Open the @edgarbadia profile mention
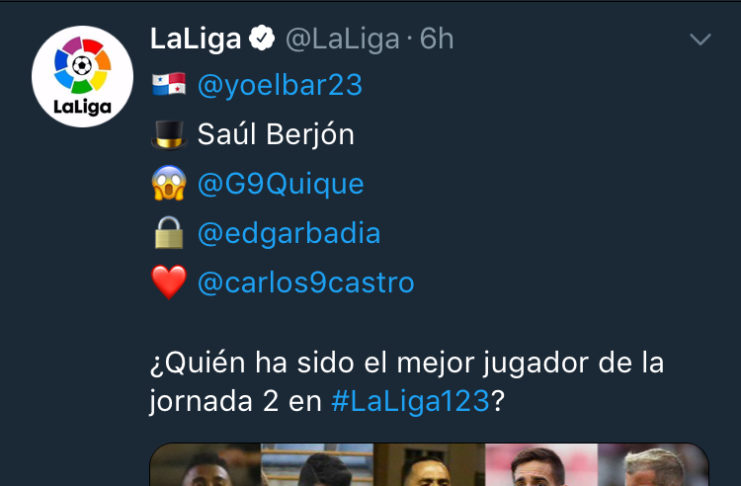 pyautogui.click(x=289, y=233)
